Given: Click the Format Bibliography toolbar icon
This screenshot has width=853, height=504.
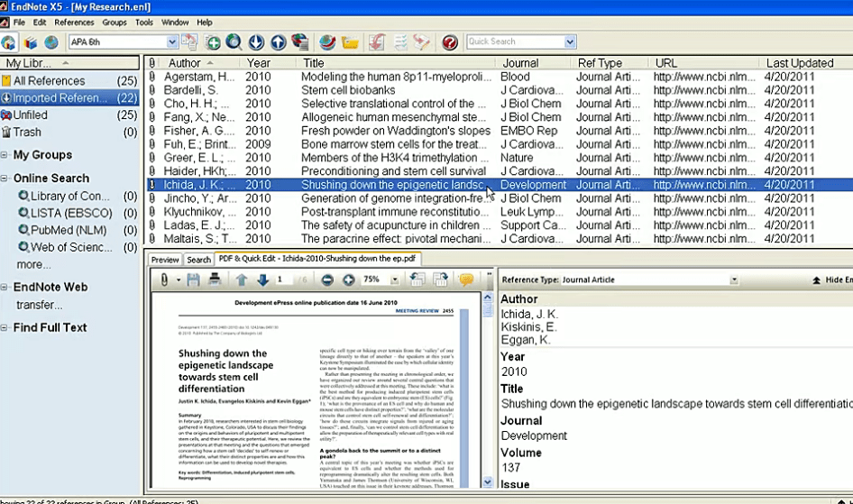Looking at the screenshot, I should pos(400,41).
